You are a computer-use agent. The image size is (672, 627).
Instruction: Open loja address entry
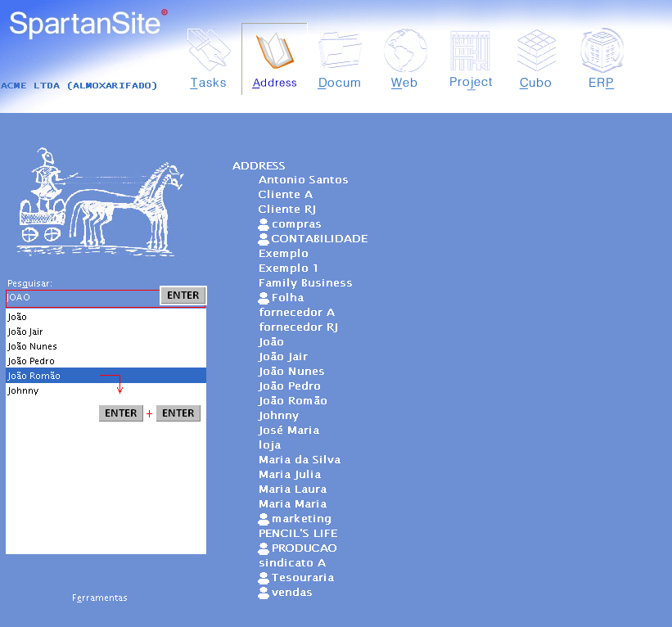pos(269,445)
